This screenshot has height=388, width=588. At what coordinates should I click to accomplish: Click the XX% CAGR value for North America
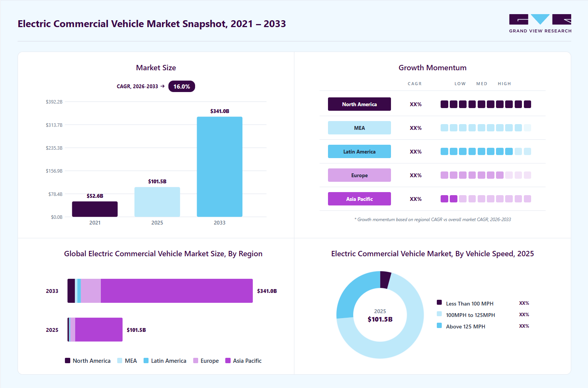[x=415, y=104]
